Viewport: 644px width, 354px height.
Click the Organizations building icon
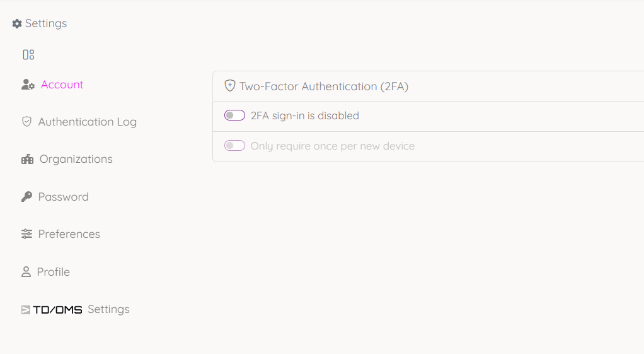click(x=27, y=160)
